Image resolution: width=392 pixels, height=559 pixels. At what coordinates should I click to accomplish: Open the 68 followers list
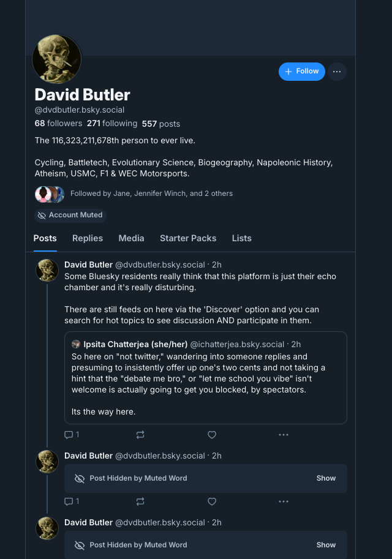[58, 124]
